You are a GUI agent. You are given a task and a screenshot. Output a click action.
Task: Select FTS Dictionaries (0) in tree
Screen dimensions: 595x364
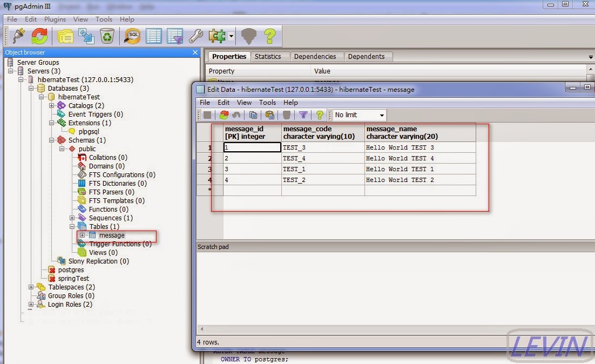tap(118, 183)
